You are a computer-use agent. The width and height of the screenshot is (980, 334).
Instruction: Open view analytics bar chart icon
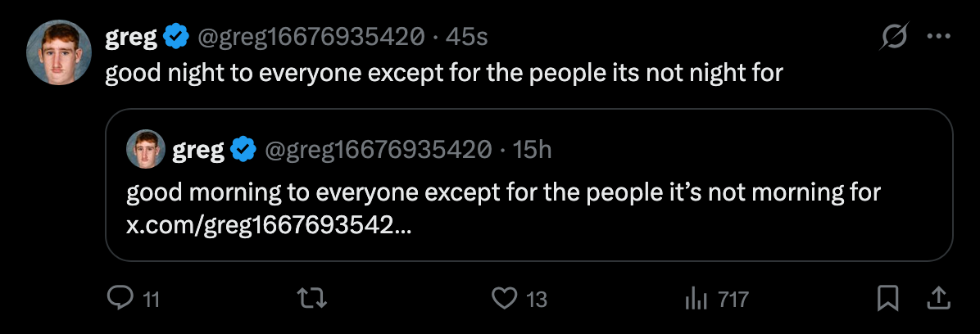click(696, 300)
